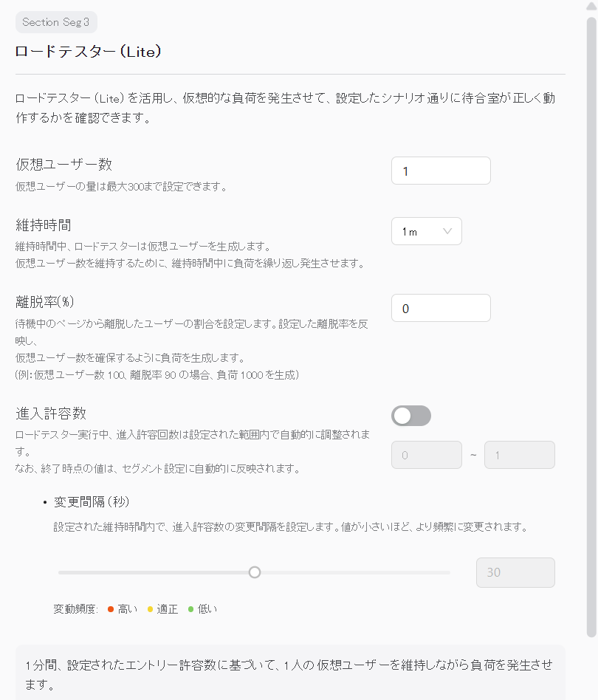Click the Section Seg 3 badge
Viewport: 598px width, 700px height.
pyautogui.click(x=56, y=22)
